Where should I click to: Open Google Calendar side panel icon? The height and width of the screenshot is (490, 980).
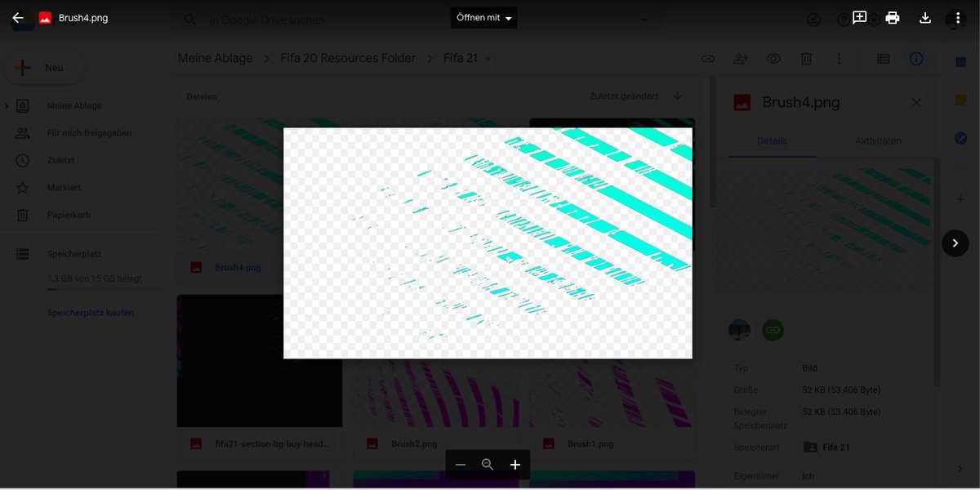click(960, 61)
